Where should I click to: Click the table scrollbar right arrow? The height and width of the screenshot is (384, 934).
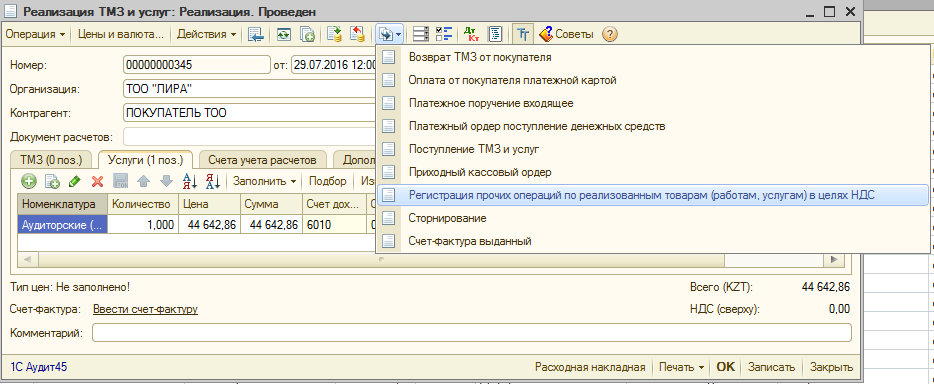[x=833, y=260]
